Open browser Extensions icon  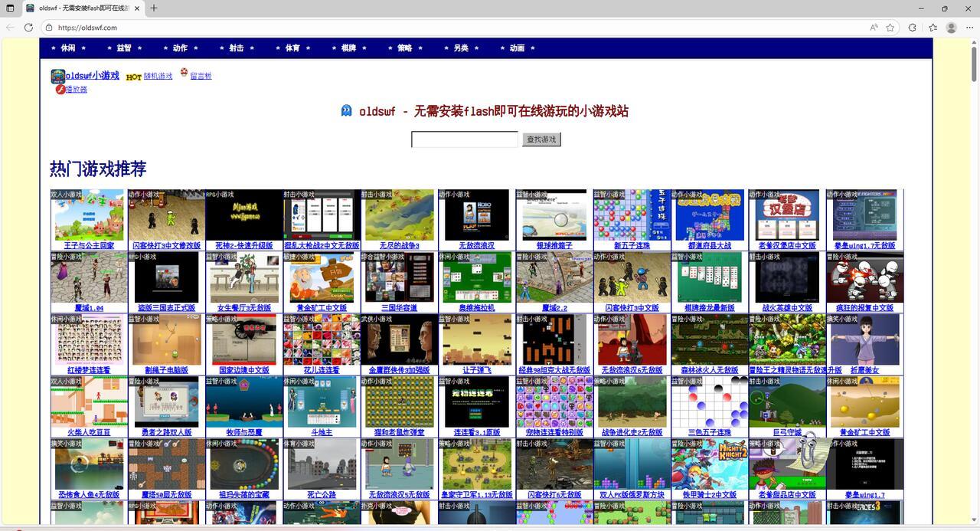(x=913, y=28)
